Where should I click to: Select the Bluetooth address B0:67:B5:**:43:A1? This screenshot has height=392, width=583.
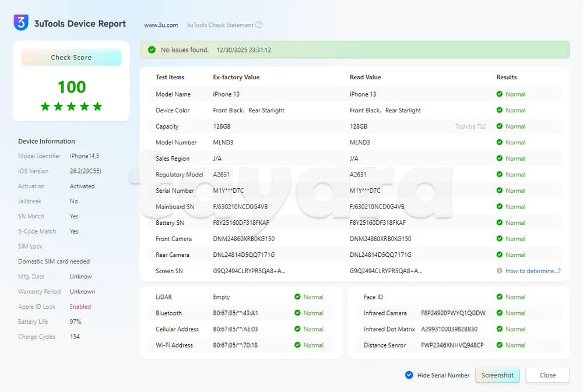coord(236,313)
